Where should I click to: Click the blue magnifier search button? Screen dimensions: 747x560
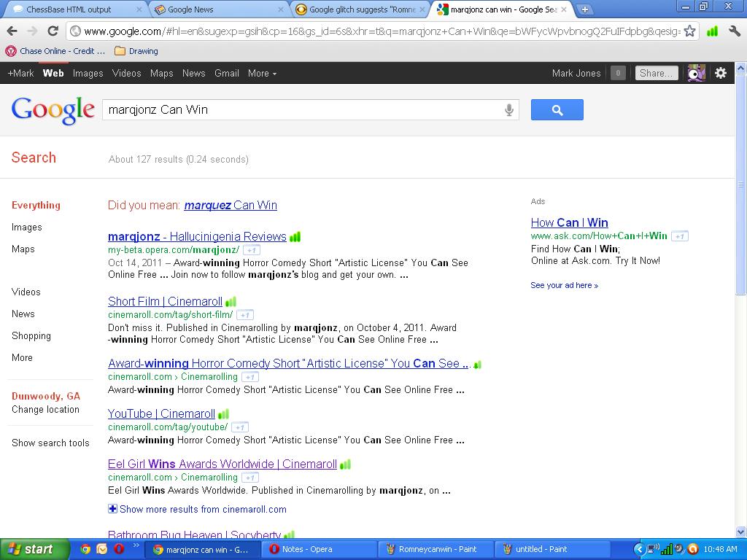tap(557, 110)
